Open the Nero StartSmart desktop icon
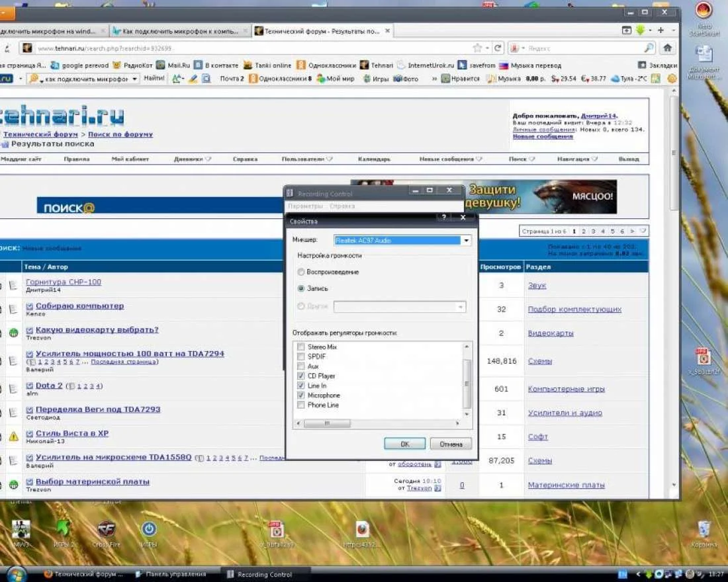Image resolution: width=728 pixels, height=582 pixels. tap(704, 13)
